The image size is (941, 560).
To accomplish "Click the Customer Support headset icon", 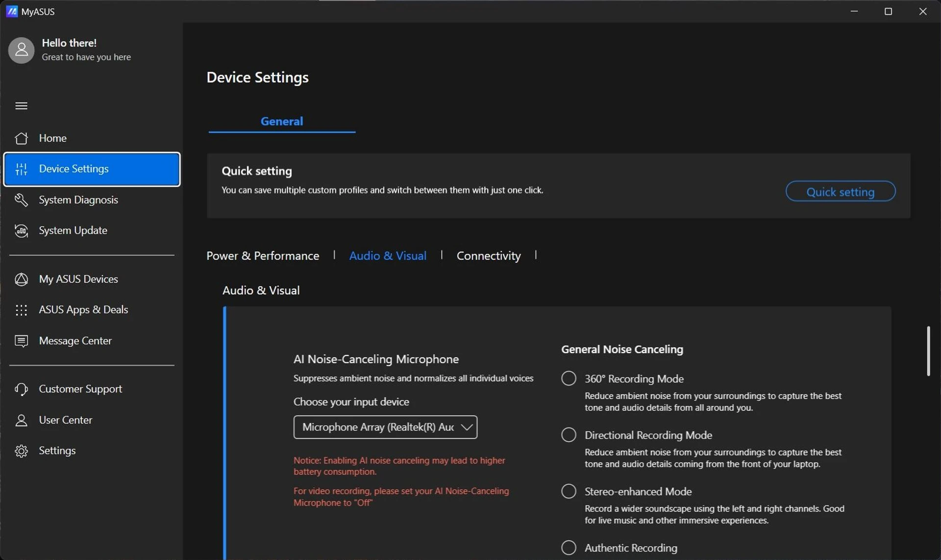I will tap(21, 389).
